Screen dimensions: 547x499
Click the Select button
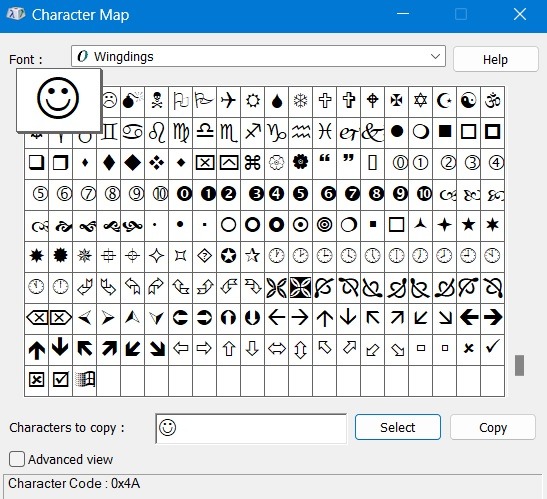[398, 427]
